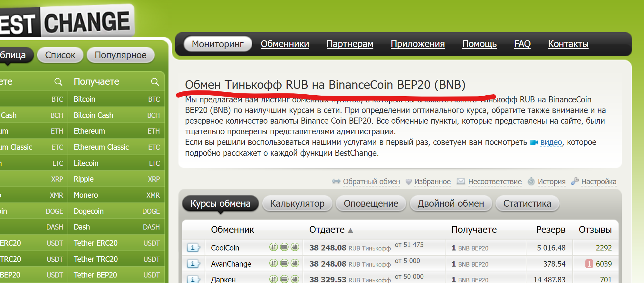Select Dogecoin in the Получаете list
644x283 pixels.
click(x=116, y=211)
